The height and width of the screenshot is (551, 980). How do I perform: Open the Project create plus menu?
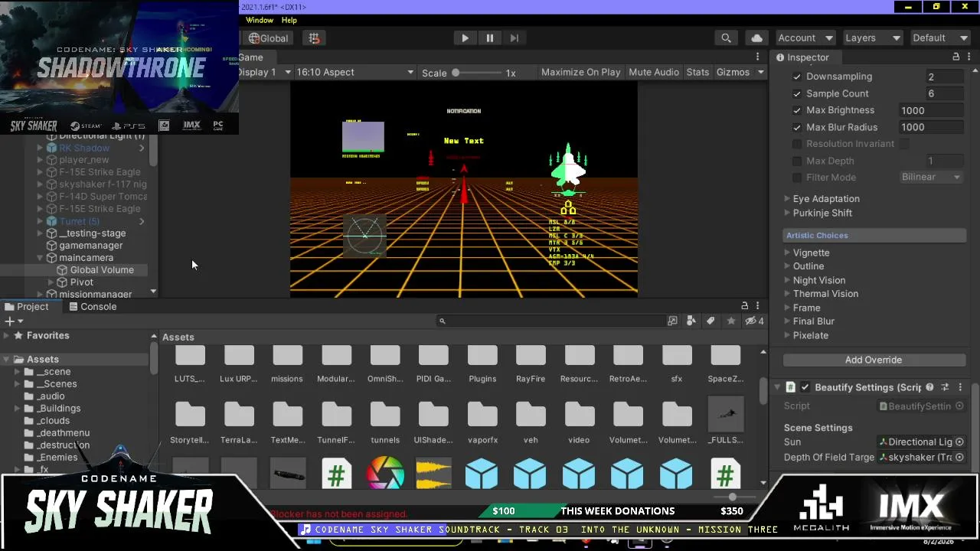[13, 321]
